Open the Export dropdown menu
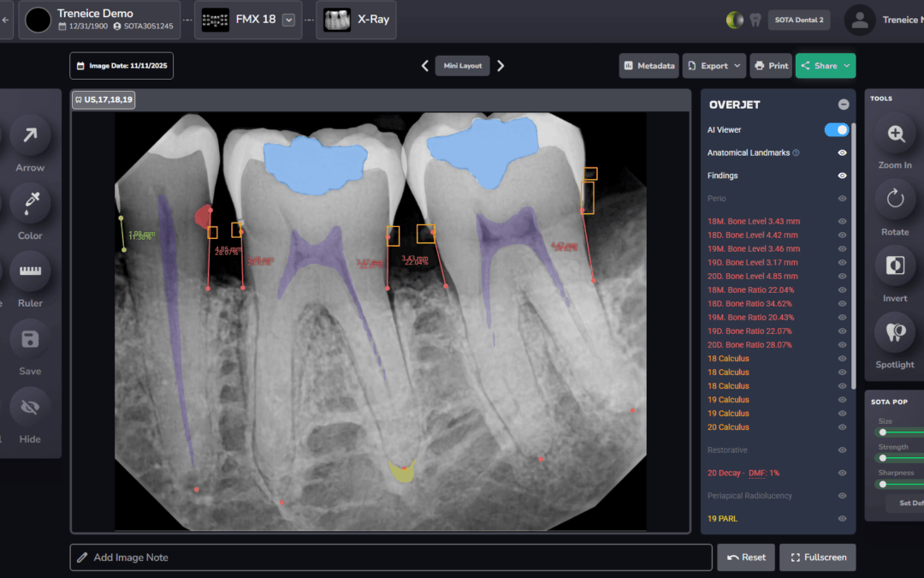 coord(714,66)
